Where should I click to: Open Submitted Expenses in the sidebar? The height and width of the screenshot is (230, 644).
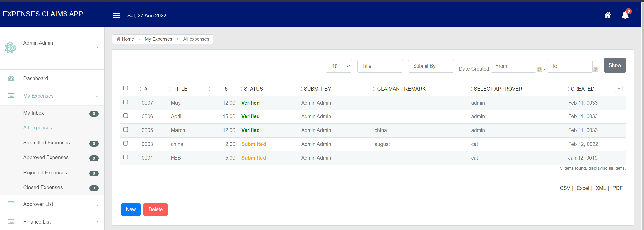(46, 143)
